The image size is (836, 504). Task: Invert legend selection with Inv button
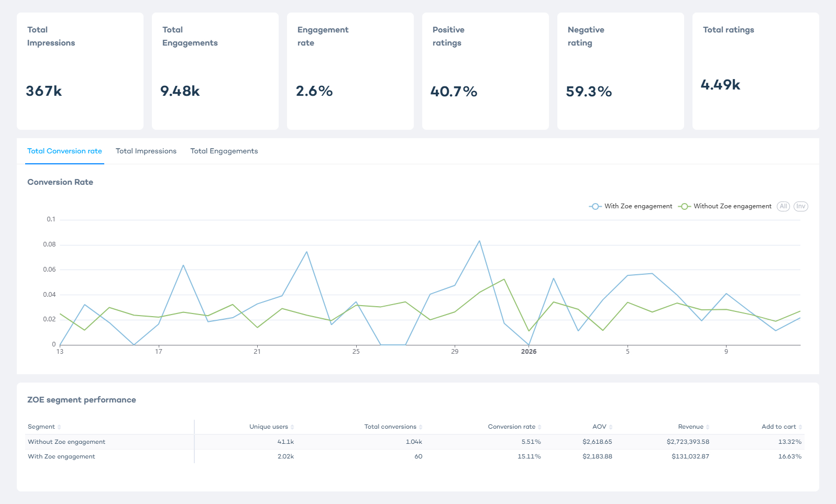800,206
